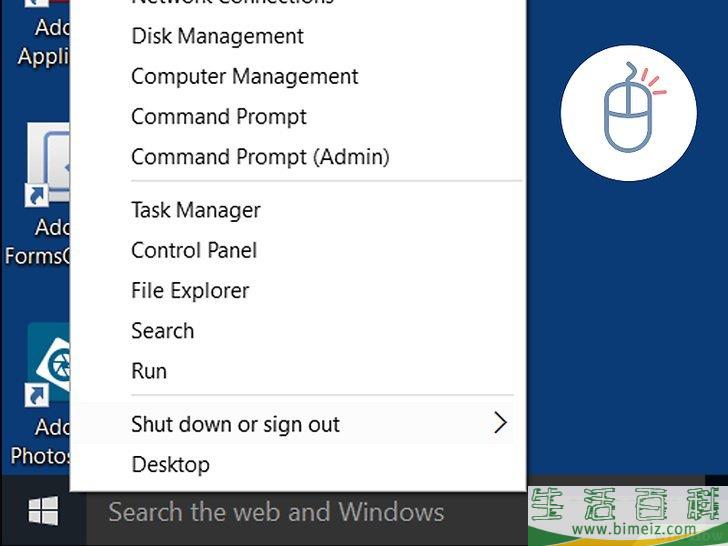
Task: Launch Command Prompt (Admin)
Action: (x=260, y=157)
